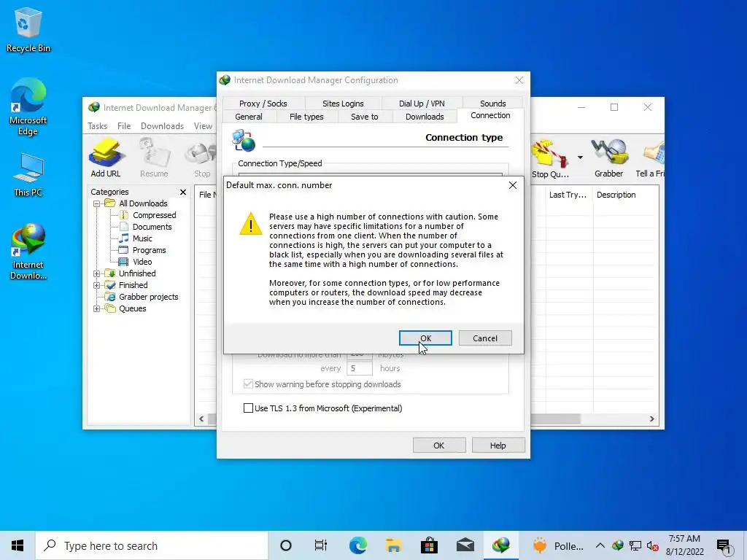Close the Default max. conn. number dialog
This screenshot has height=560, width=747.
(x=513, y=185)
